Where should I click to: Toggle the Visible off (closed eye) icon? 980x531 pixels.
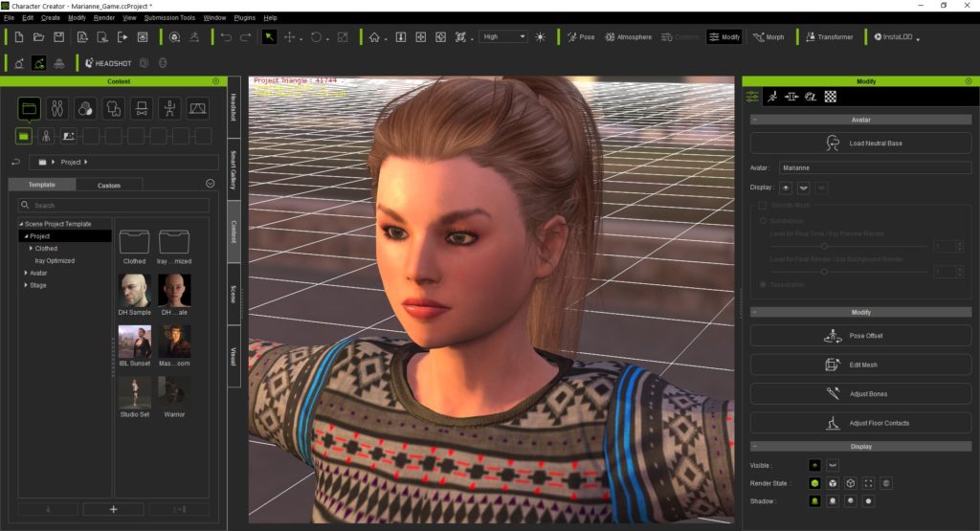click(833, 465)
